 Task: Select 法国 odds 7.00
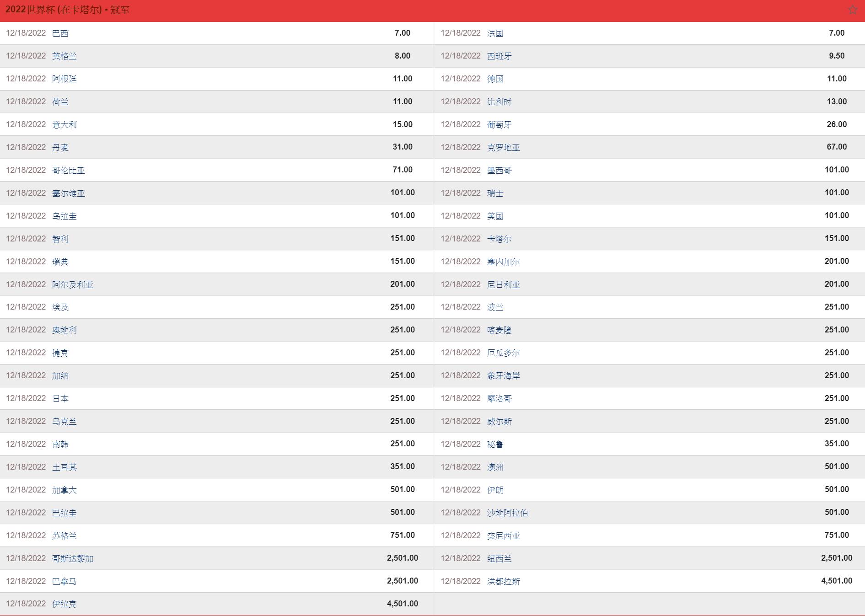(x=837, y=33)
